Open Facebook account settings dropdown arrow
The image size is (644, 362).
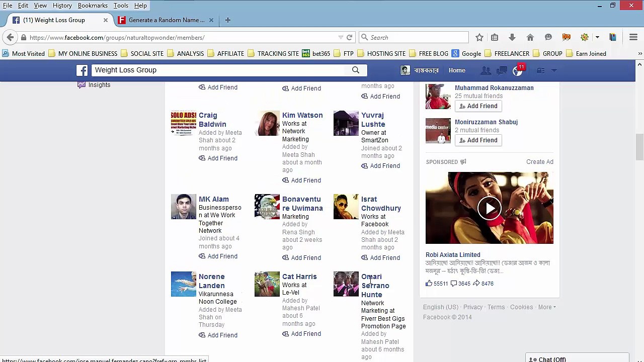(554, 70)
